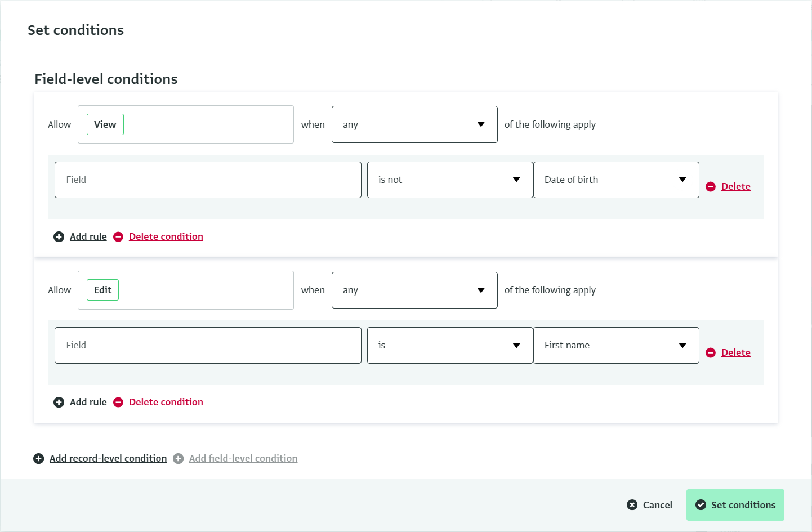Select the Edit permission tag
This screenshot has width=812, height=532.
[102, 290]
